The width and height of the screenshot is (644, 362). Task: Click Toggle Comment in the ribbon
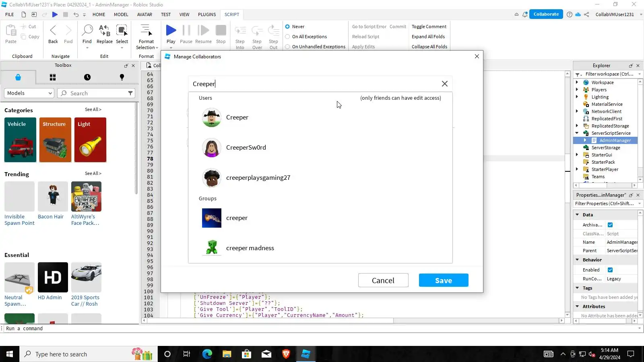click(x=429, y=27)
